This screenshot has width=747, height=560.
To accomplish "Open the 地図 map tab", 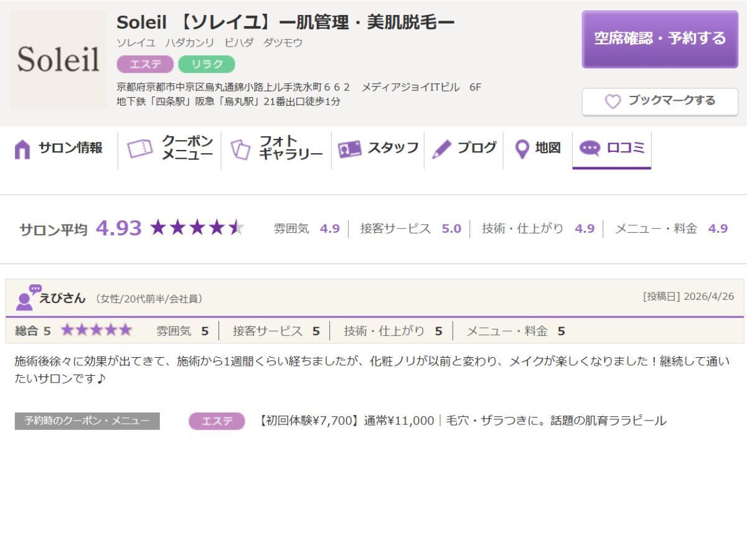I will coord(538,149).
